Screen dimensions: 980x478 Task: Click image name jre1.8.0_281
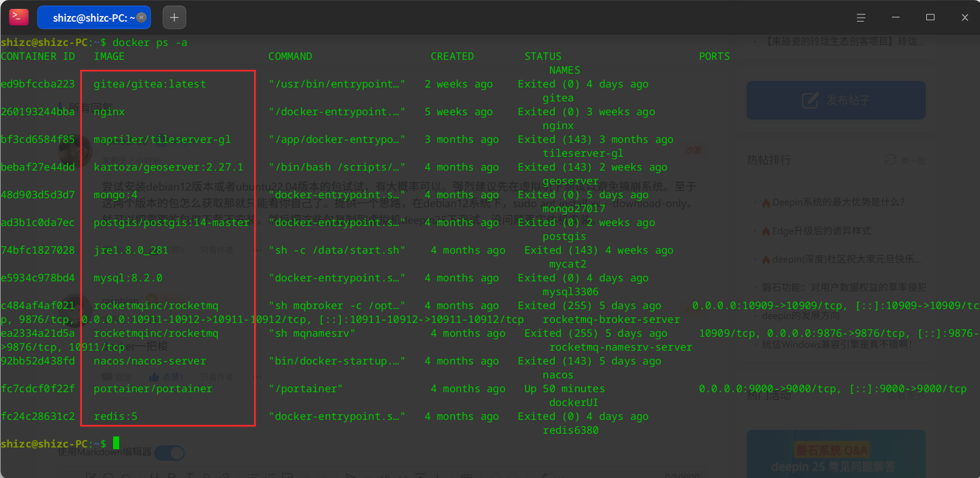(x=131, y=250)
